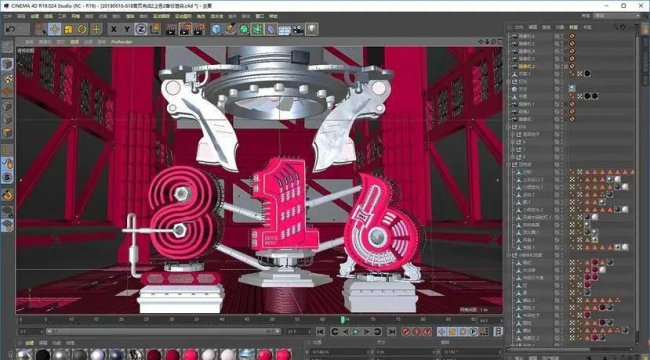Viewport: 650px width, 360px height.
Task: Select the dark red material next to the patterned swatch
Action: (153, 355)
